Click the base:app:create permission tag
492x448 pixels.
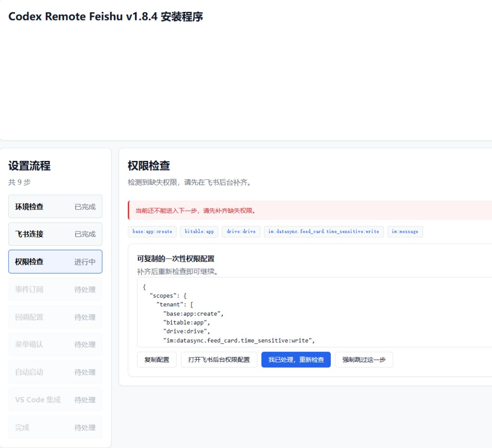tap(152, 232)
